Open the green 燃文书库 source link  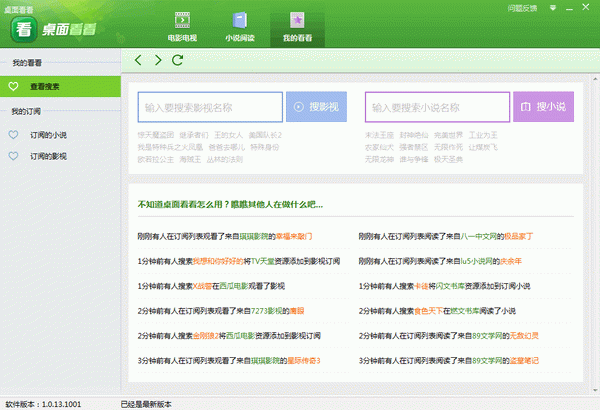pyautogui.click(x=465, y=311)
